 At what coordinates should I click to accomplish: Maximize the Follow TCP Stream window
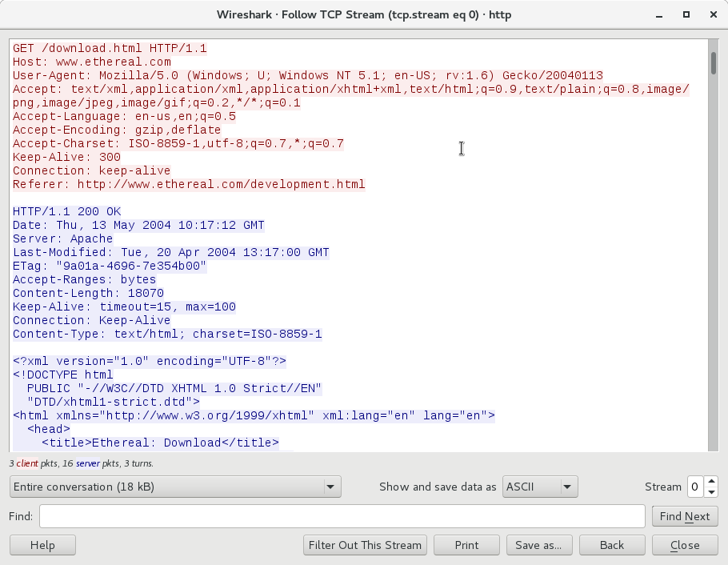[x=686, y=15]
